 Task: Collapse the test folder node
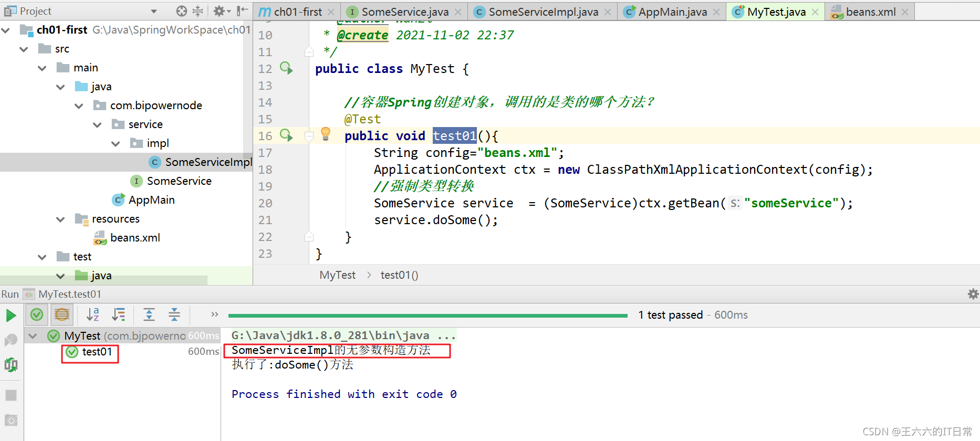click(42, 257)
